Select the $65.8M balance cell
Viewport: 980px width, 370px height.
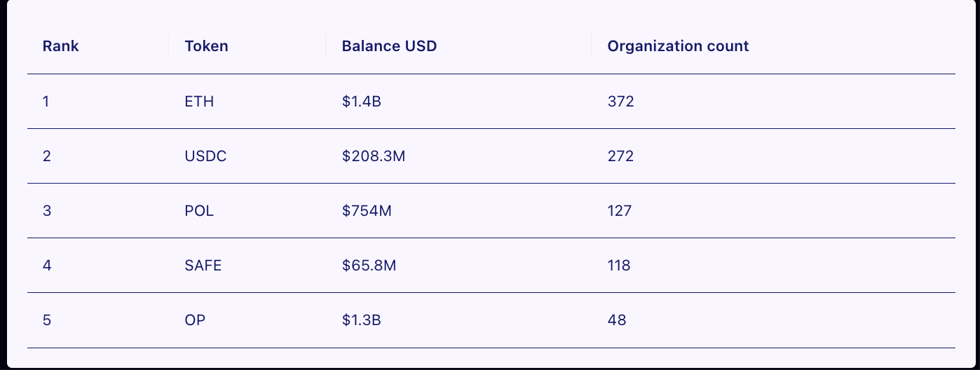coord(369,266)
